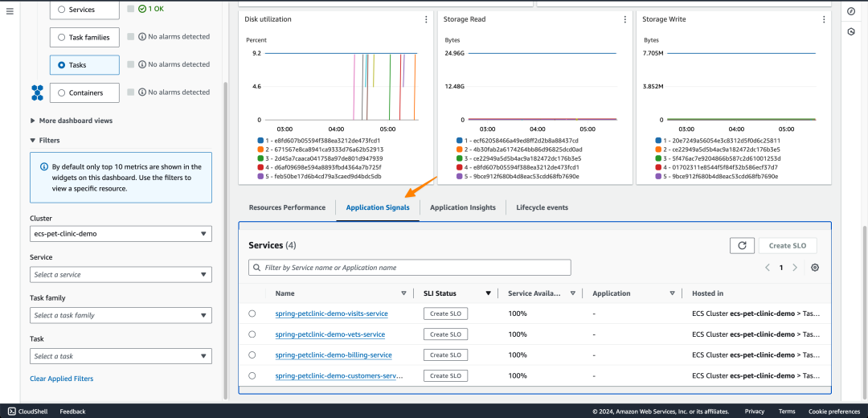Sort table by Name column arrow
Viewport: 868px width, 418px height.
403,293
